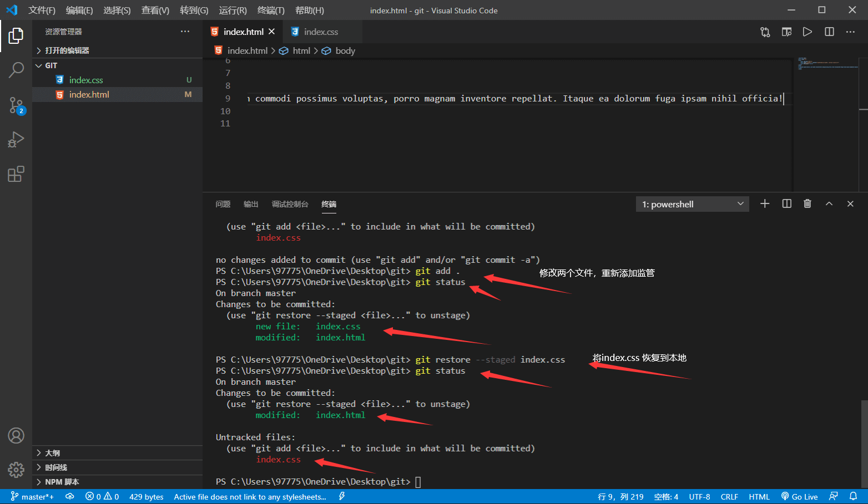Open the Search view in activity bar
Image resolution: width=868 pixels, height=504 pixels.
click(16, 70)
